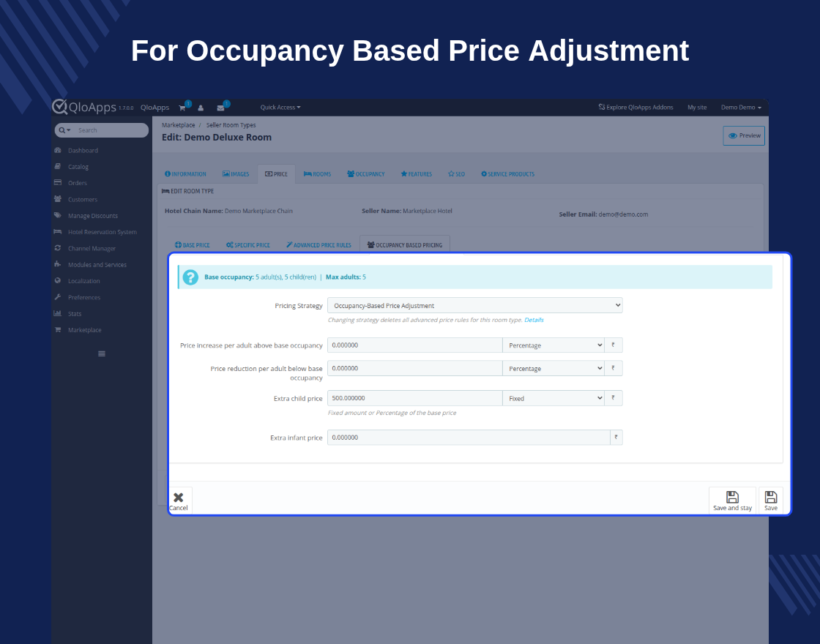Click the Manage Discounts tag icon
Image resolution: width=820 pixels, height=644 pixels.
(x=58, y=215)
